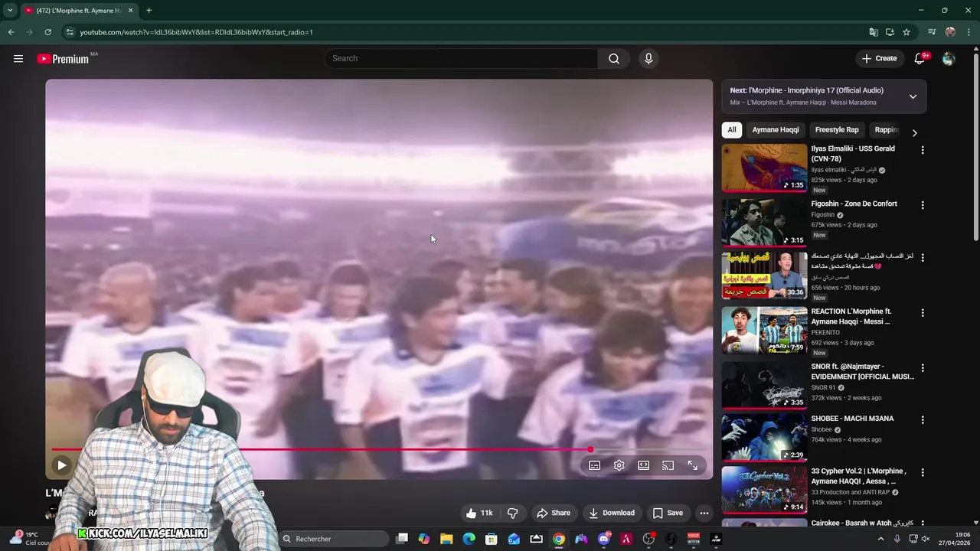Select the All filter chip
The image size is (980, 551).
[732, 130]
